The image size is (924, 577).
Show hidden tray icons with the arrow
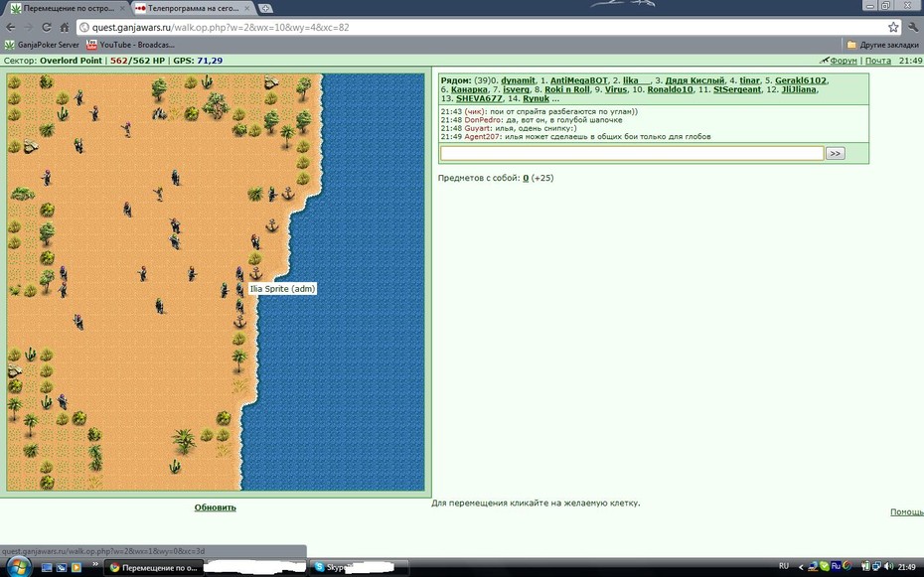801,567
